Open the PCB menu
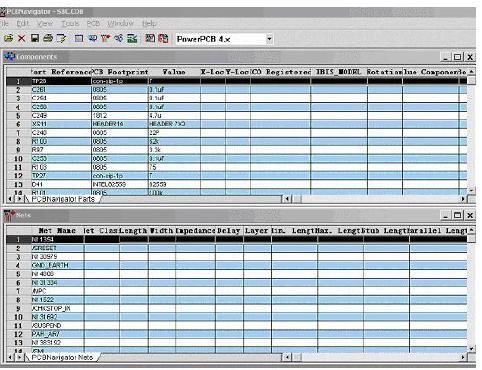 tap(93, 24)
